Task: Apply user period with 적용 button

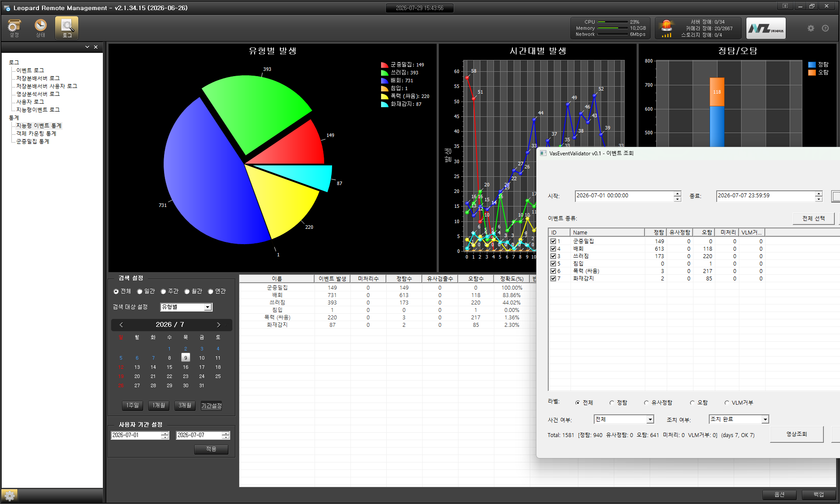Action: pyautogui.click(x=211, y=449)
